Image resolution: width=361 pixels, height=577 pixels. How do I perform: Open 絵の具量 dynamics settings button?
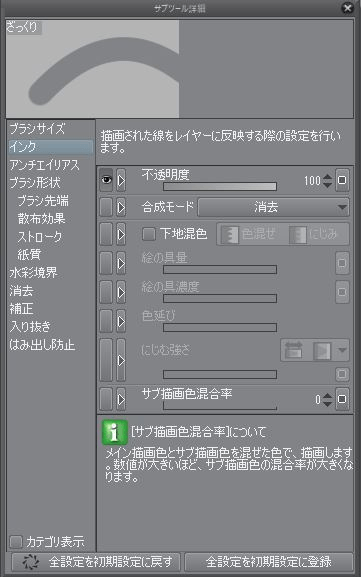tap(342, 263)
